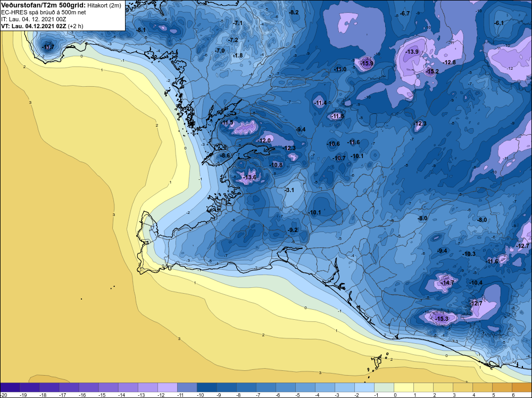Click the -10.8 temperature label

[276, 165]
